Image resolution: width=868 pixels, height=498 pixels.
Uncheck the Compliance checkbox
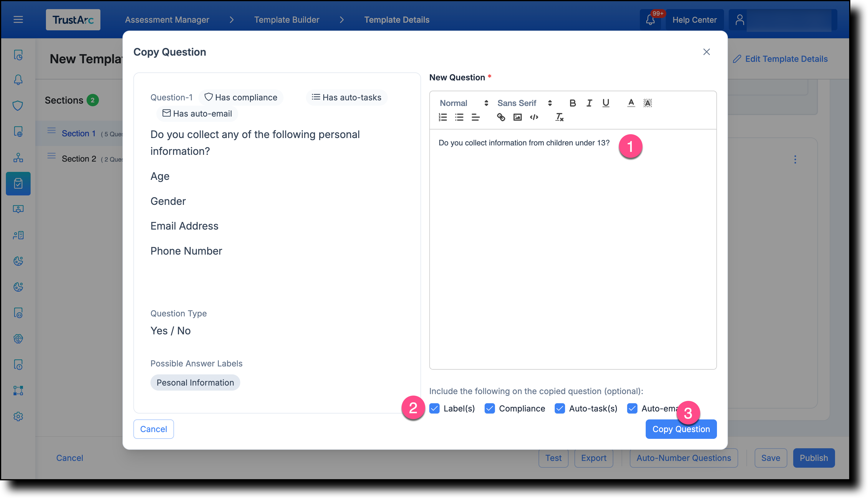tap(490, 409)
